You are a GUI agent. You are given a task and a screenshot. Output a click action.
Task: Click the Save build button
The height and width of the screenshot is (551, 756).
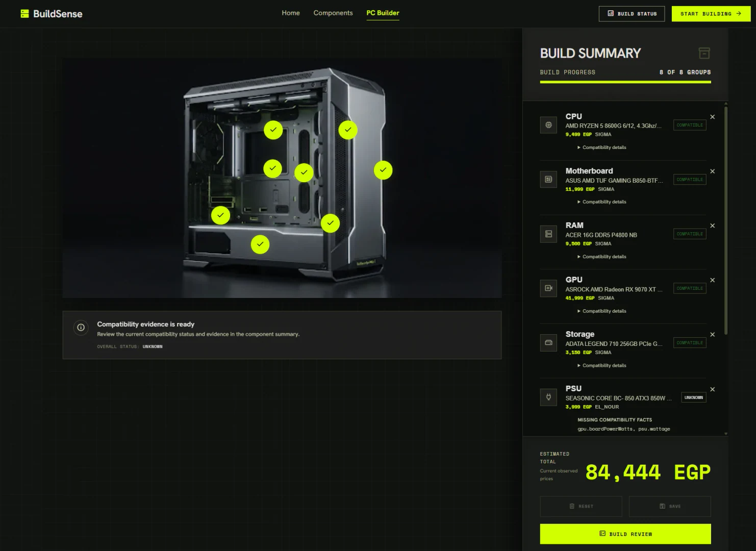click(x=670, y=506)
